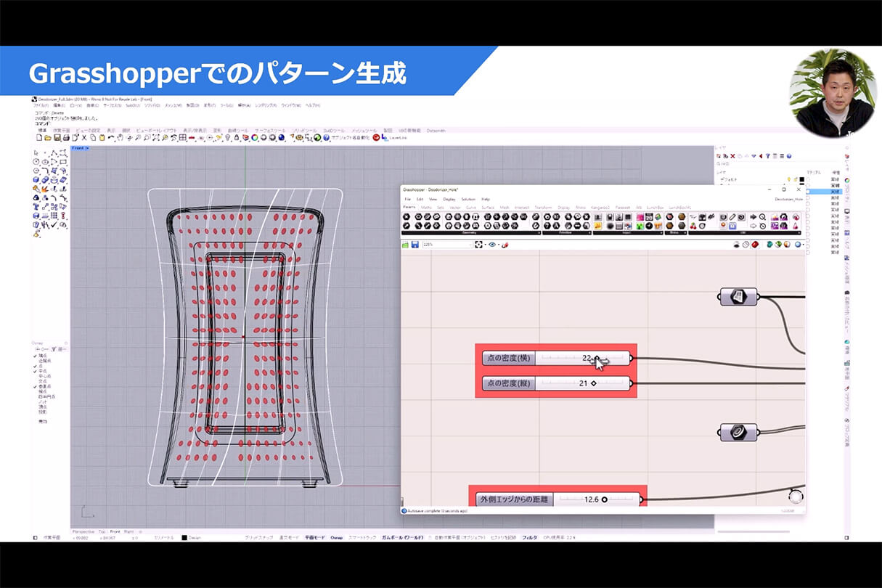Click the cherry icon in Util group
This screenshot has width=882, height=588.
pos(693,226)
